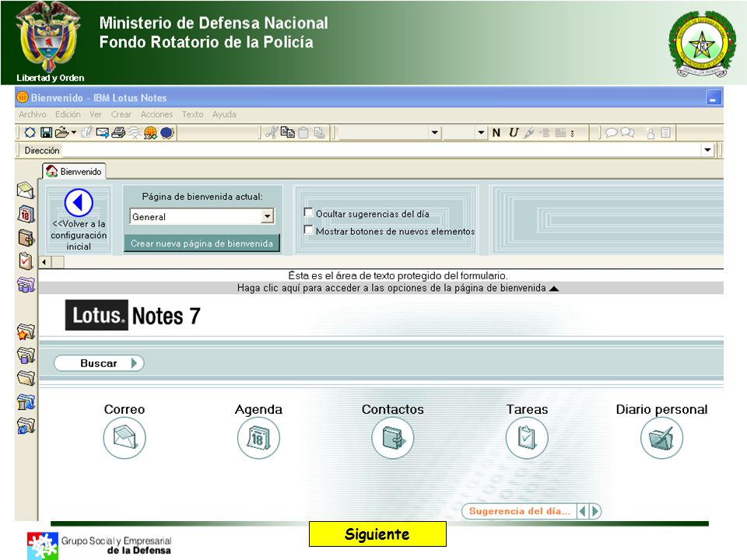Enable Mostrar botones de nuevos elementos checkbox
747x560 pixels.
309,230
